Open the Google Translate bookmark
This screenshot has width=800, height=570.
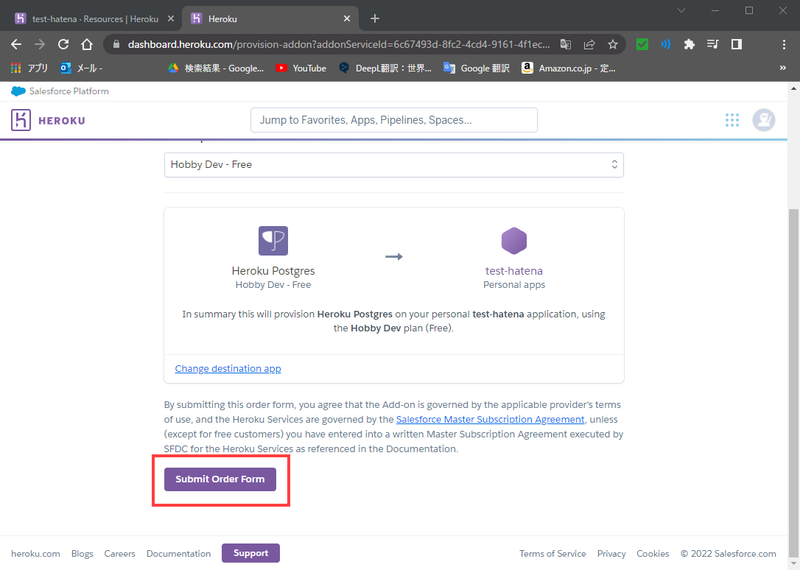tap(477, 68)
